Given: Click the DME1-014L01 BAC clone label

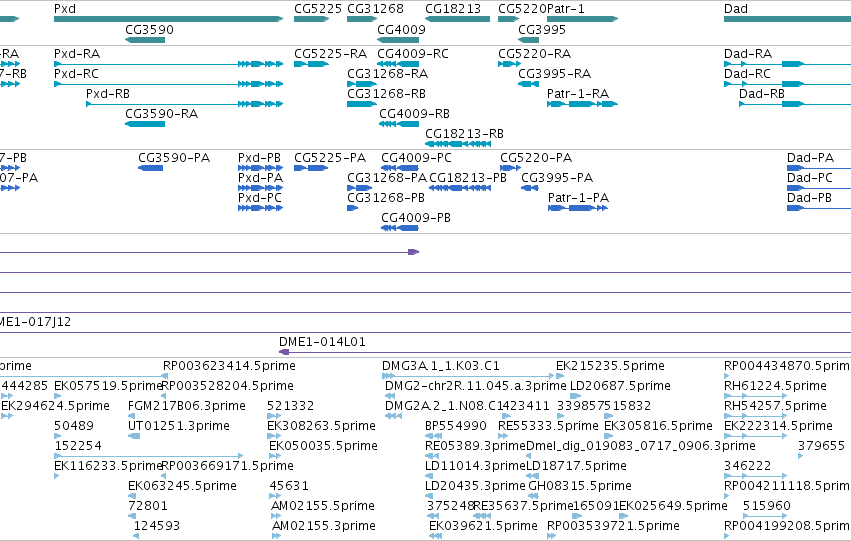Looking at the screenshot, I should pos(322,342).
